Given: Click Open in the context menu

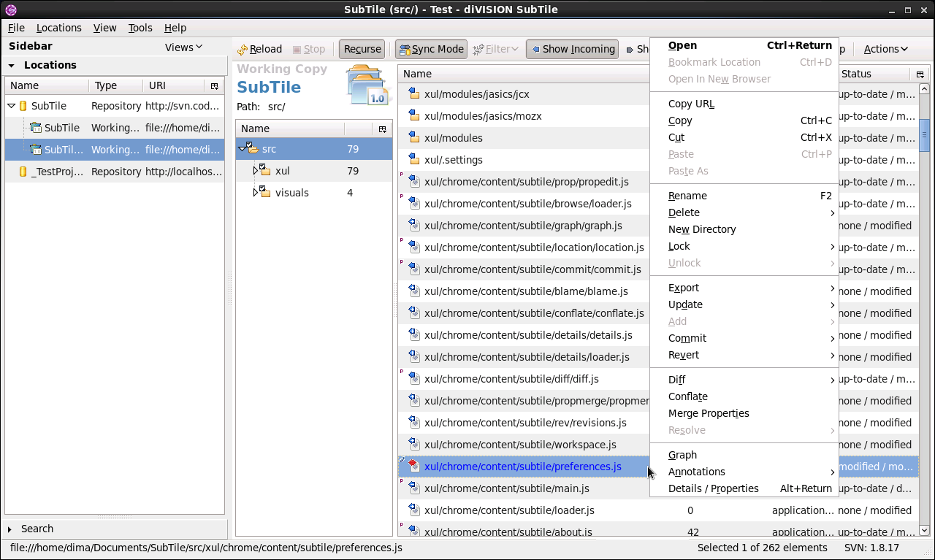Looking at the screenshot, I should (x=682, y=45).
